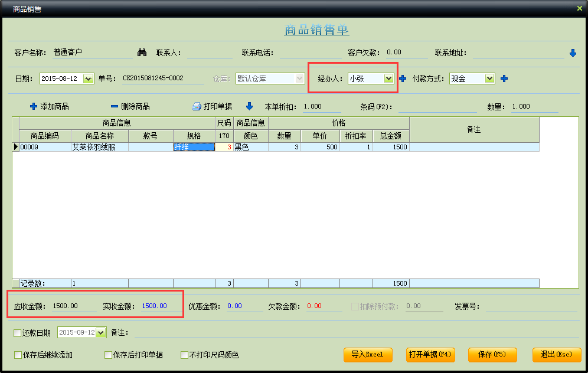Click the 艾莱依羽绒服 product name cell
Image resolution: width=588 pixels, height=373 pixels.
(100, 148)
